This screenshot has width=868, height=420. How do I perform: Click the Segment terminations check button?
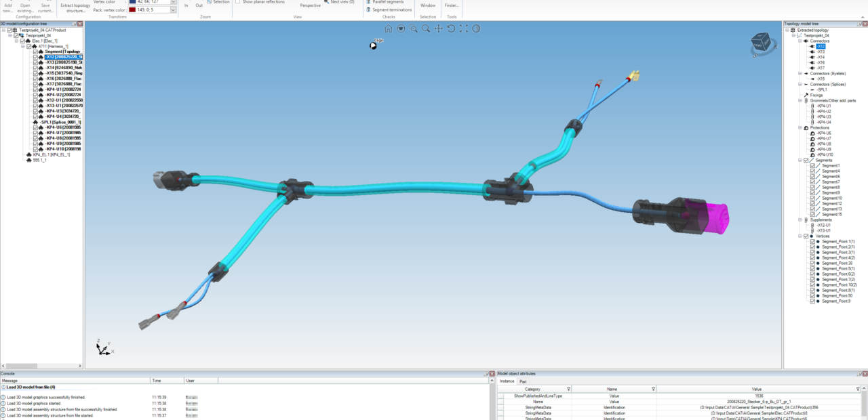coord(392,10)
